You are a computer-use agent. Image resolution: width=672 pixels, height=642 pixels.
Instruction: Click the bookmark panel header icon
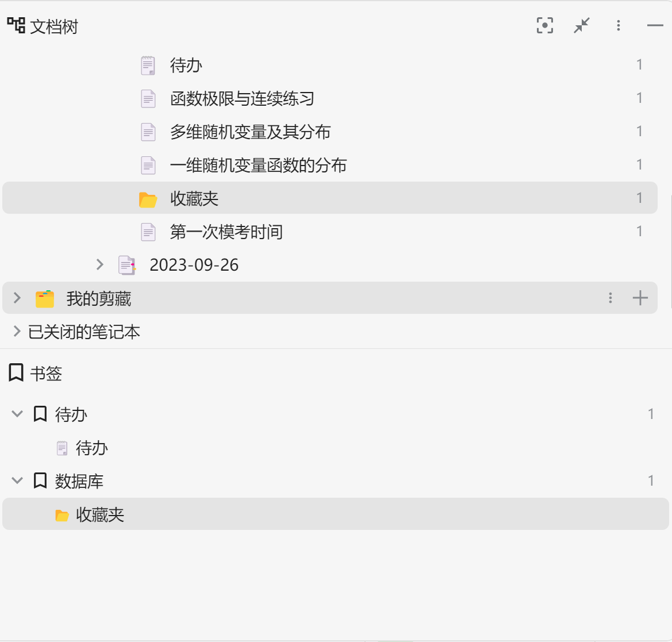pyautogui.click(x=16, y=373)
